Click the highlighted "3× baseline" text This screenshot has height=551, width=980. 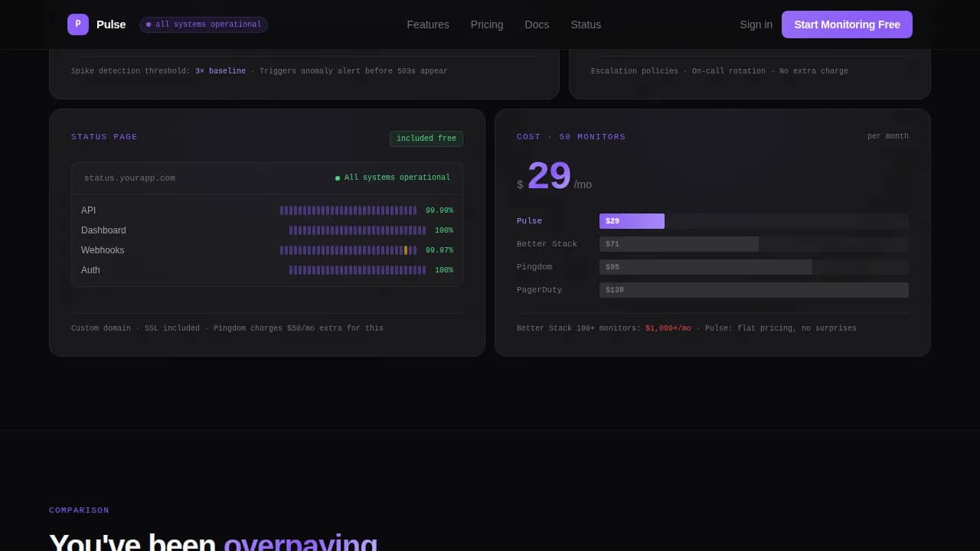(220, 70)
